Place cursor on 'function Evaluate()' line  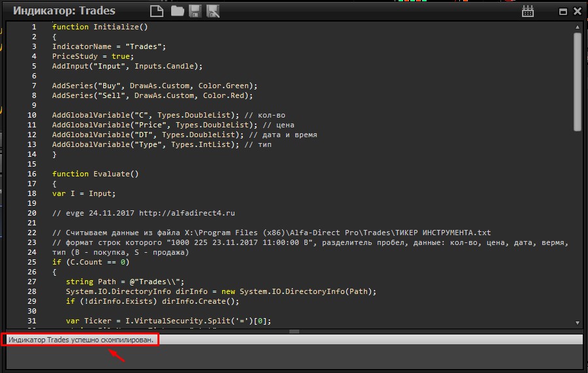95,174
